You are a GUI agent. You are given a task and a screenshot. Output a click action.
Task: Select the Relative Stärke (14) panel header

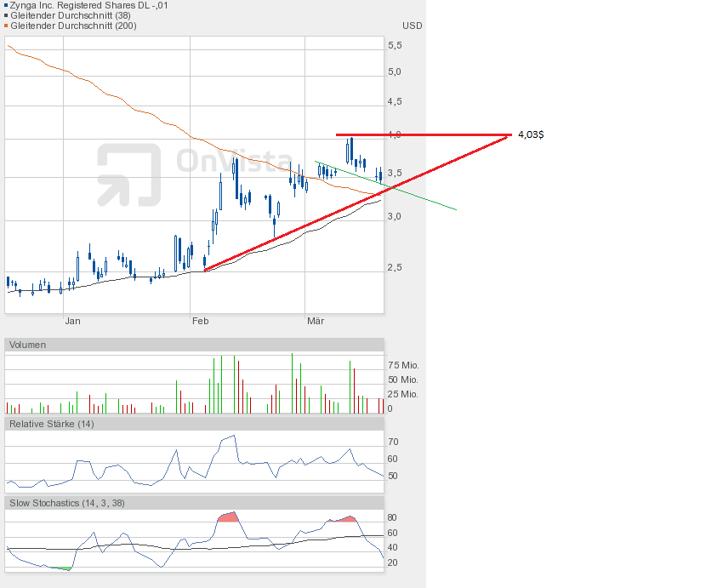click(51, 423)
